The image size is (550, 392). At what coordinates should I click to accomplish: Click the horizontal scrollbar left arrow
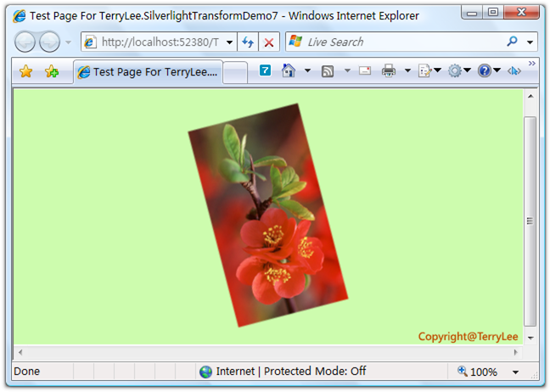click(20, 352)
